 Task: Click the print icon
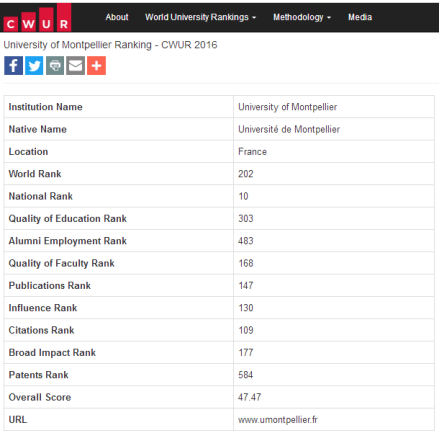55,65
